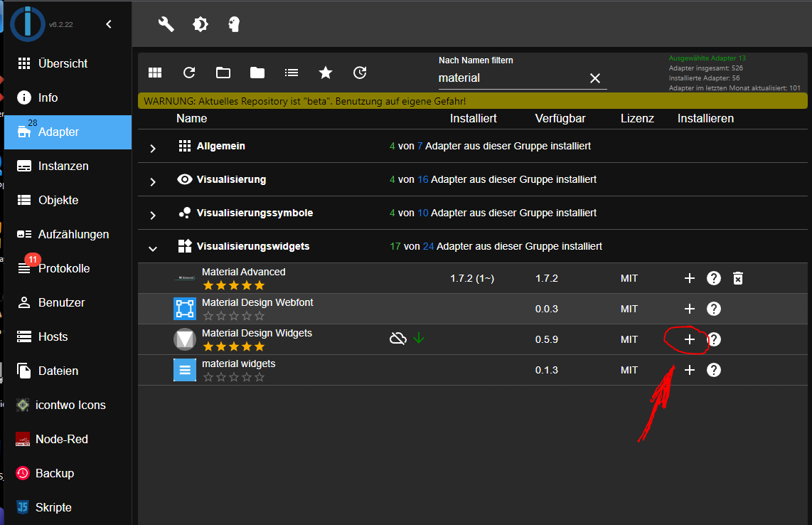The height and width of the screenshot is (525, 812).
Task: Sort by the Name column header
Action: coord(192,118)
